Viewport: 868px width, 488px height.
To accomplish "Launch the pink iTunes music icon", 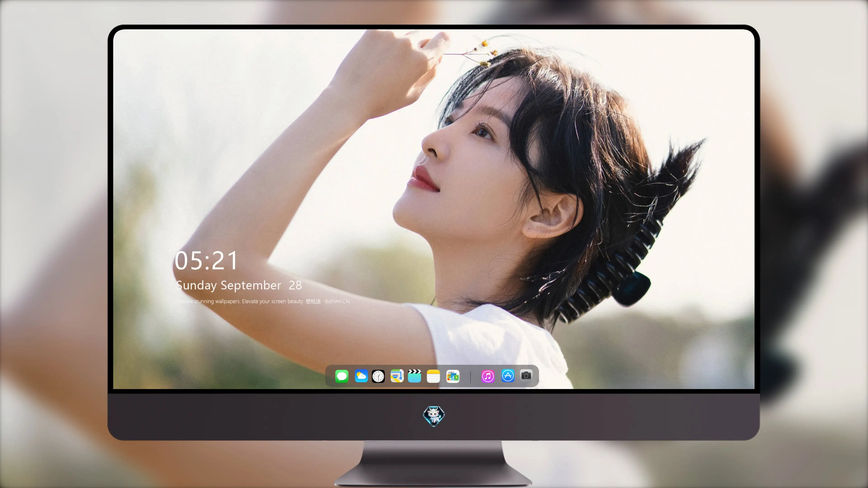I will click(x=488, y=376).
